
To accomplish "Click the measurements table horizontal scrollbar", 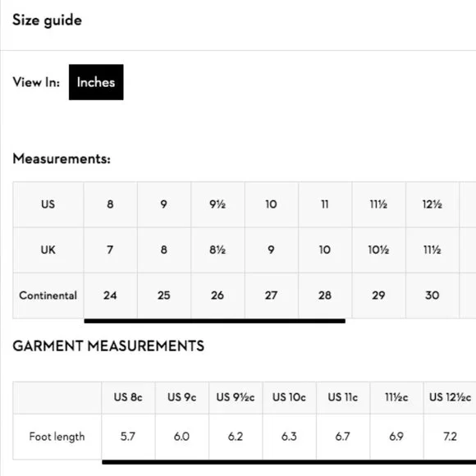I will pyautogui.click(x=215, y=321).
